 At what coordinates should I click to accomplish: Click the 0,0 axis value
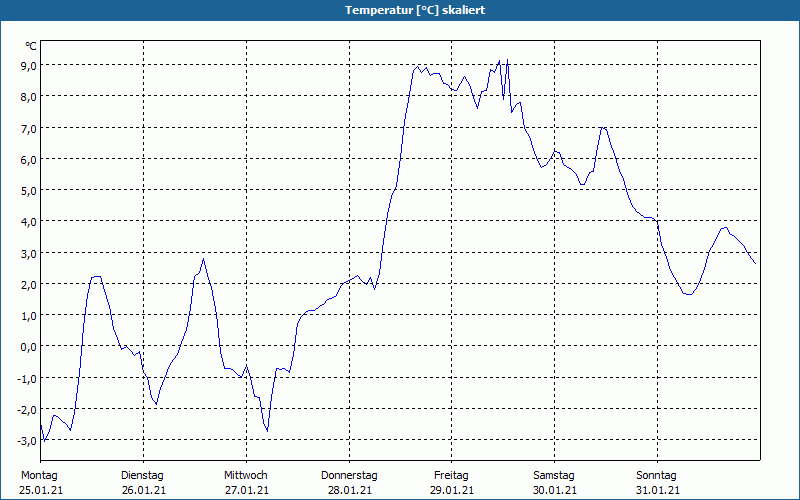pyautogui.click(x=29, y=346)
